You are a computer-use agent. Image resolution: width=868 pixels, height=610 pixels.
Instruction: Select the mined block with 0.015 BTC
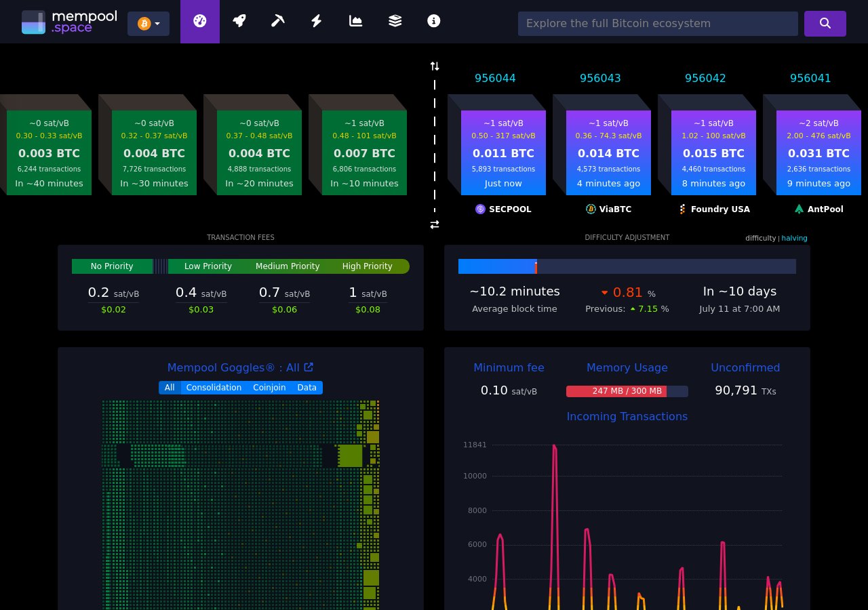click(713, 152)
